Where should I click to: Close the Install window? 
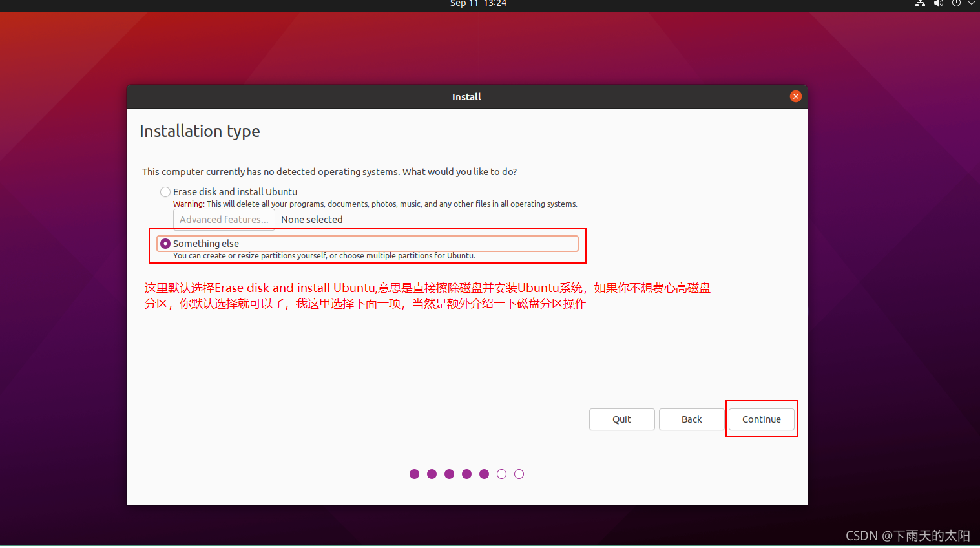(x=796, y=96)
